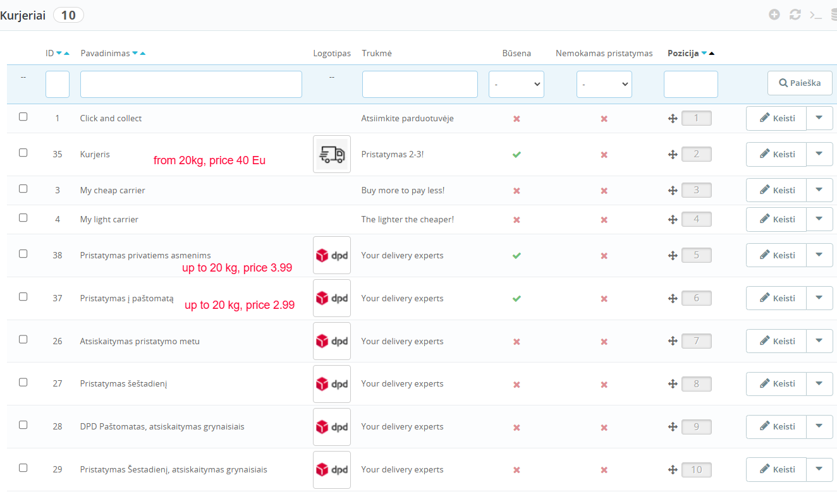This screenshot has height=504, width=837.
Task: Toggle Būsena status of Click and collect
Action: (516, 119)
